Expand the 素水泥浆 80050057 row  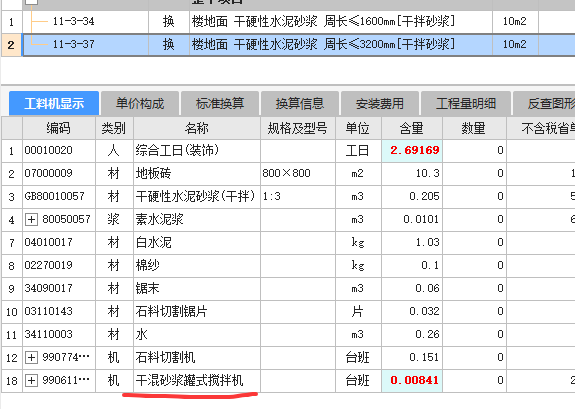[x=31, y=219]
